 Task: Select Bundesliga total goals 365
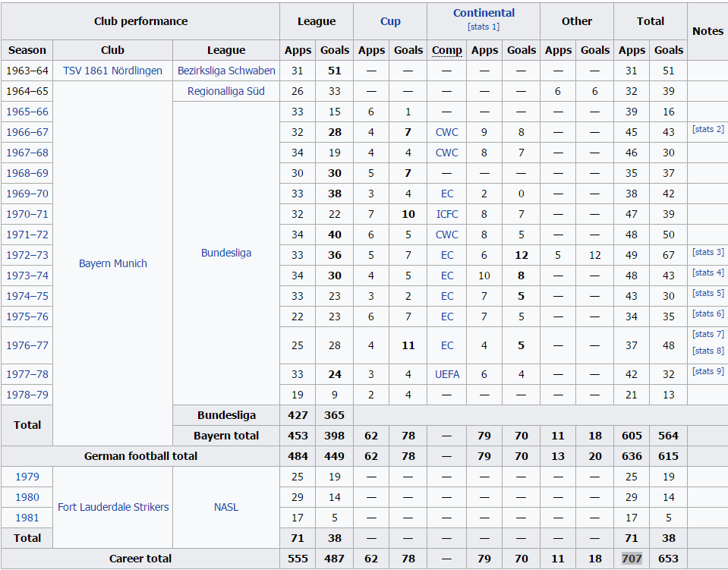[x=334, y=415]
